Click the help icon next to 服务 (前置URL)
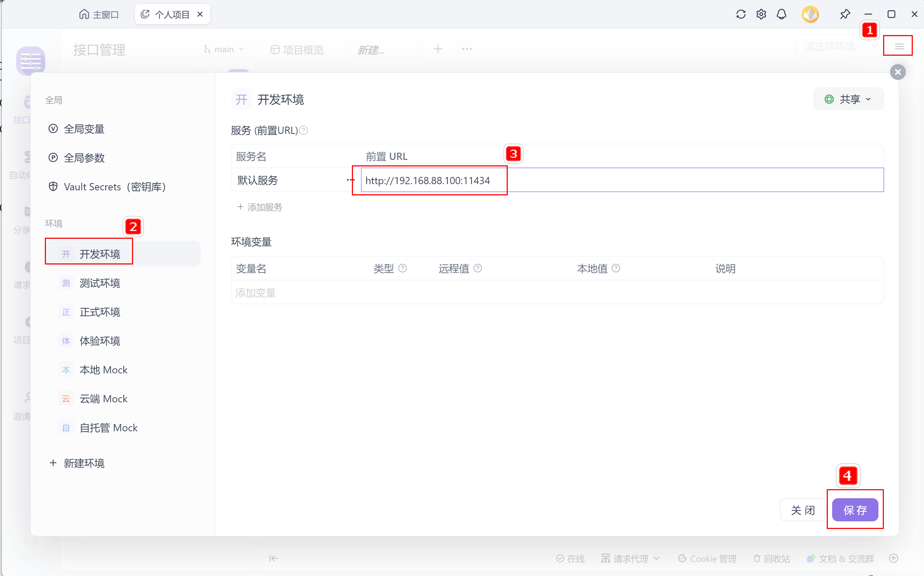Viewport: 924px width, 576px height. 303,131
